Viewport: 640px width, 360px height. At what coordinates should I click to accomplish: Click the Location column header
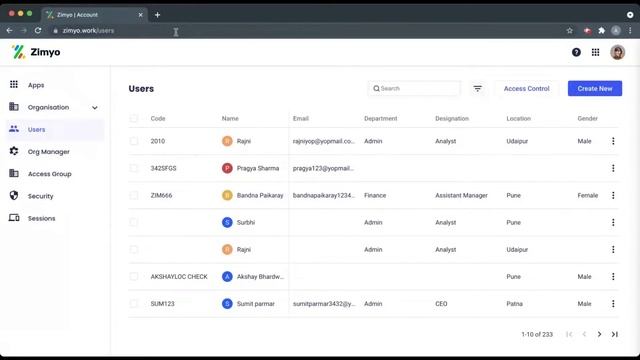point(518,118)
